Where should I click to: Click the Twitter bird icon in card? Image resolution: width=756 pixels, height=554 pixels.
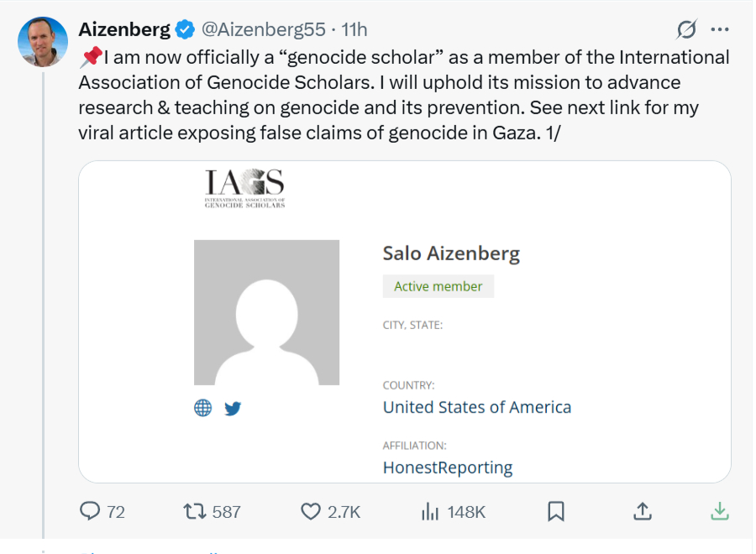(233, 409)
